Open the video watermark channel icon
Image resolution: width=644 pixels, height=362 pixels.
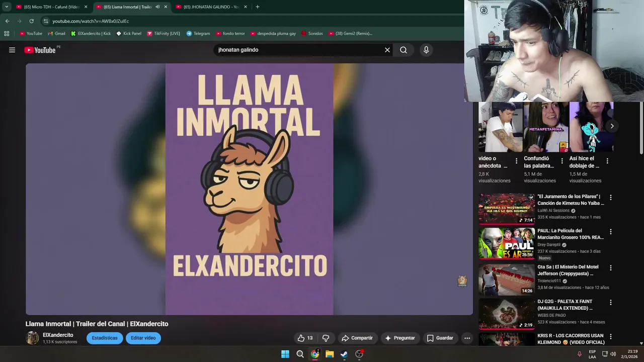pyautogui.click(x=462, y=281)
